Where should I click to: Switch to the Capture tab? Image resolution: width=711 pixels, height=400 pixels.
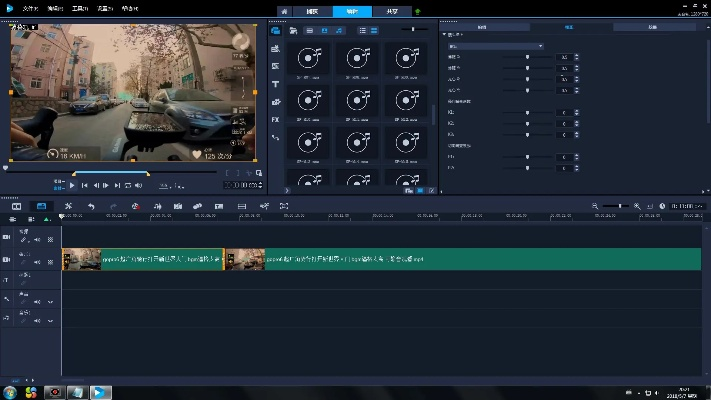tap(313, 11)
